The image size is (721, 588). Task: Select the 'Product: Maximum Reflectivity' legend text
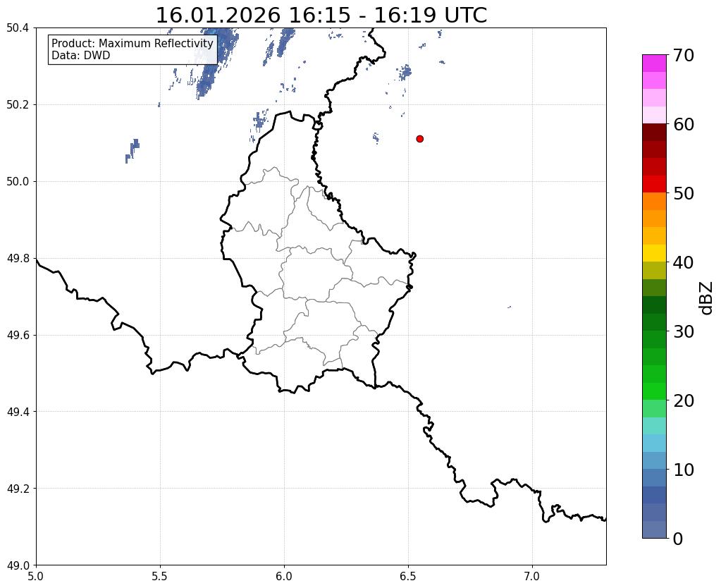[133, 43]
